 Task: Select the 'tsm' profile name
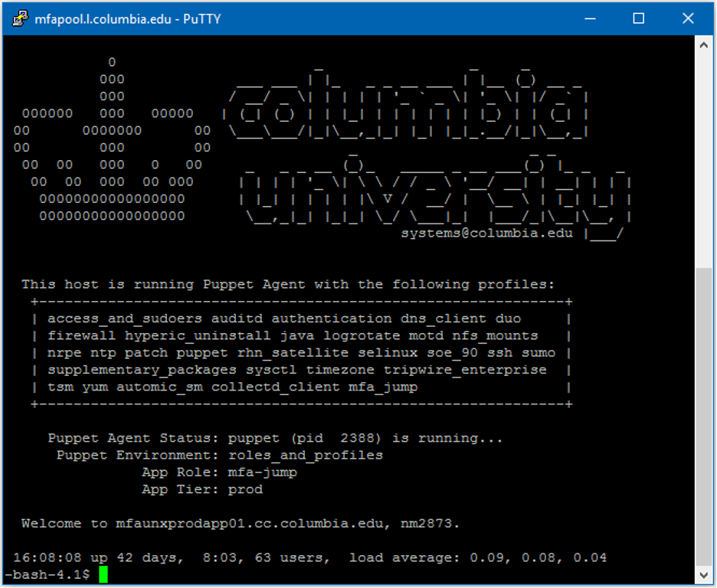pyautogui.click(x=61, y=387)
